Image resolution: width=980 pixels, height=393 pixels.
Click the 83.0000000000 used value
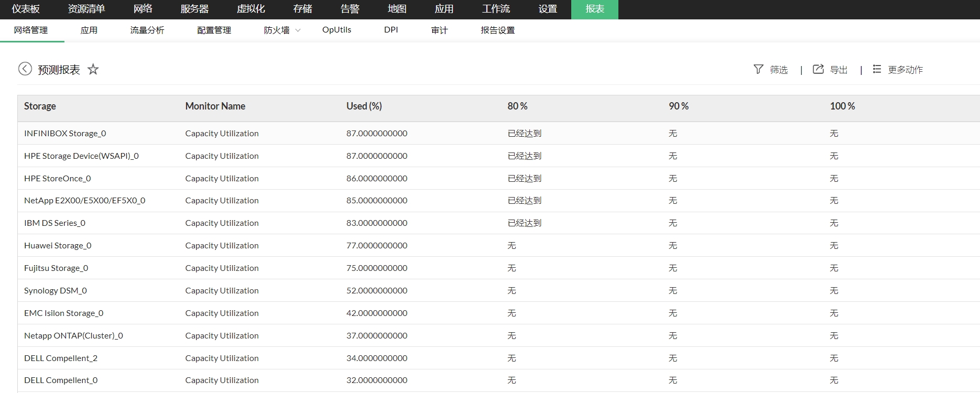pos(377,223)
